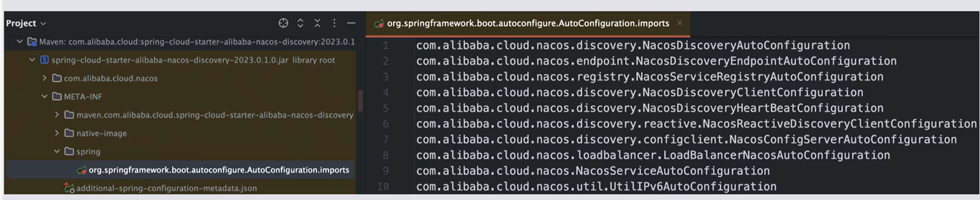Screen dimensions: 980x200
Task: Expand the maven.com.alibaba.cloud folder
Action: (x=57, y=115)
